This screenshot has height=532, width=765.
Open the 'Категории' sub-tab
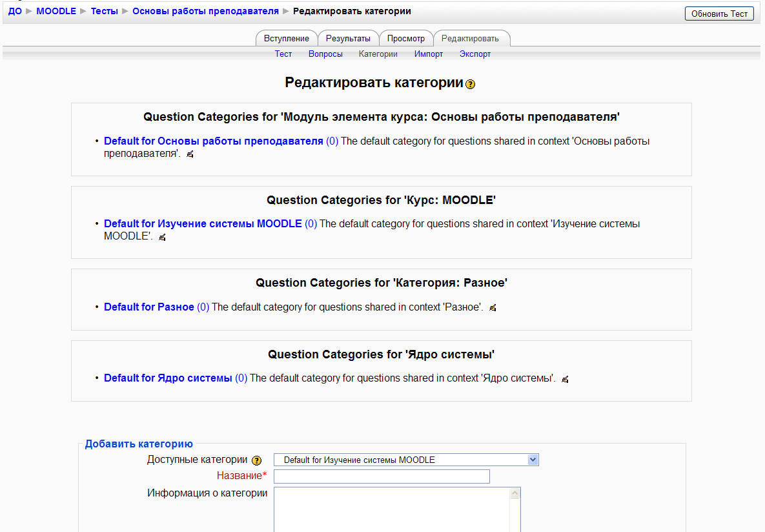[378, 54]
